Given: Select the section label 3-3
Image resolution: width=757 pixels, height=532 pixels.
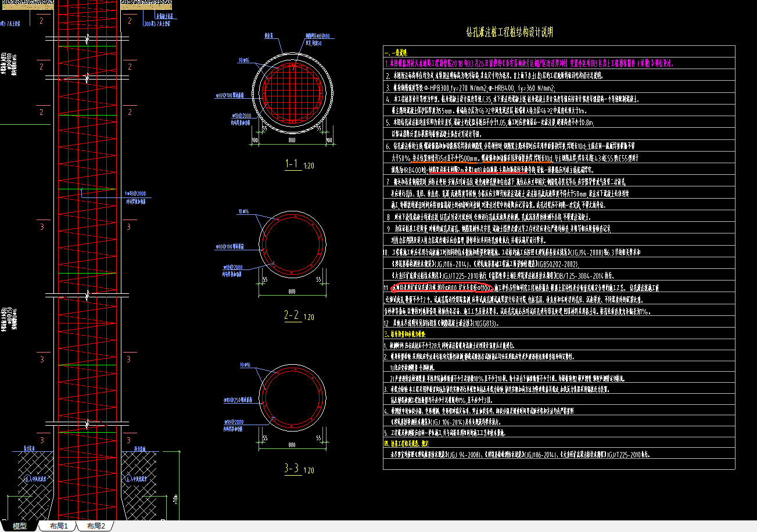Looking at the screenshot, I should tap(292, 469).
